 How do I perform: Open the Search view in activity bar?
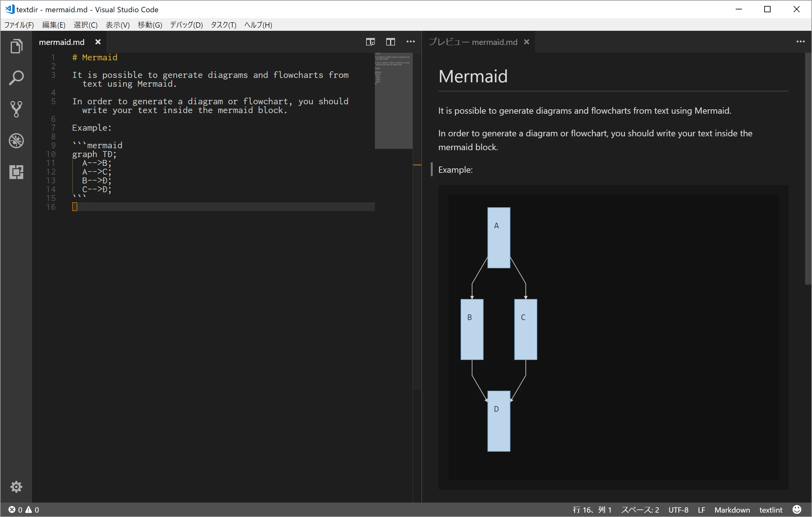click(16, 78)
